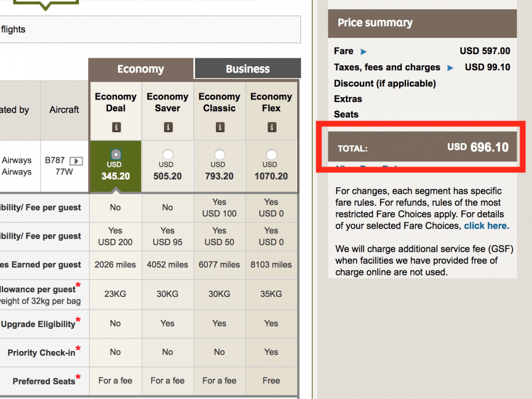
Task: Open the Economy Classic info icon
Action: (220, 127)
